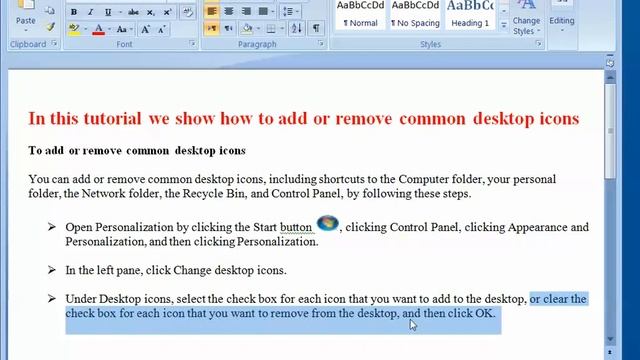Toggle Superscript formatting

coord(167,12)
